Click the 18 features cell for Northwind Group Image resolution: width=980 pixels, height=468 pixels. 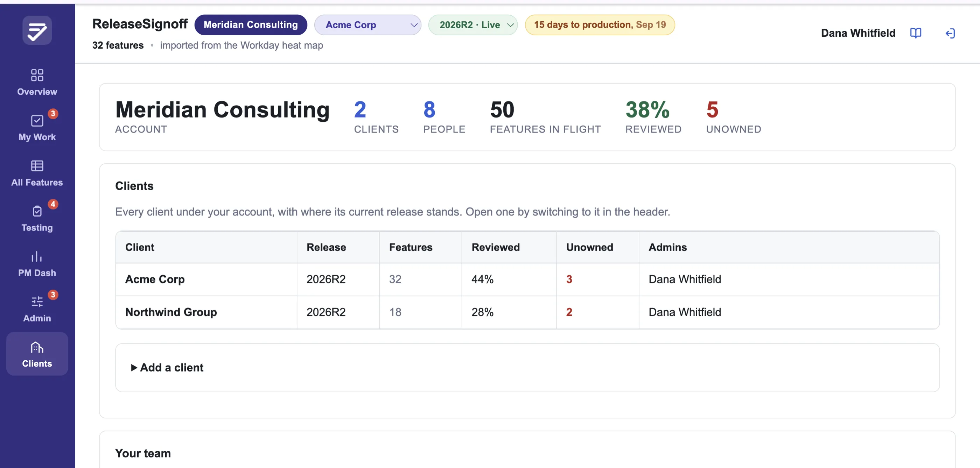click(395, 312)
